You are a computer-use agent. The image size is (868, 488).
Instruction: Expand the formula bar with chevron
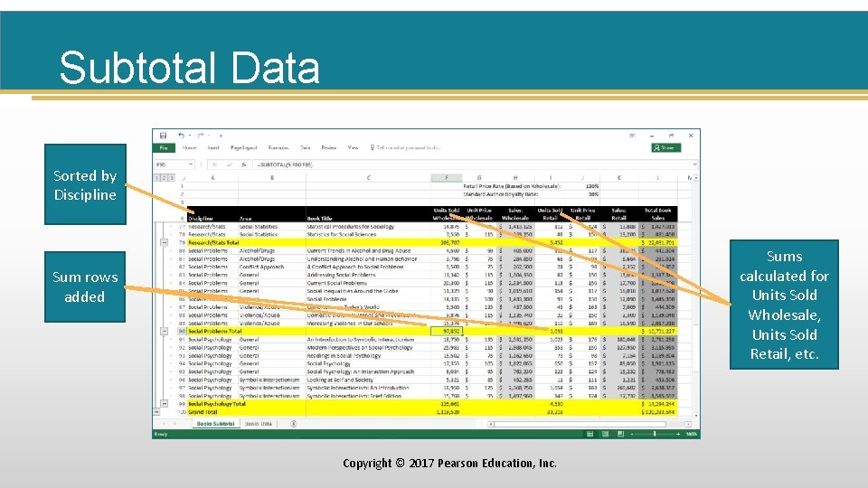694,164
